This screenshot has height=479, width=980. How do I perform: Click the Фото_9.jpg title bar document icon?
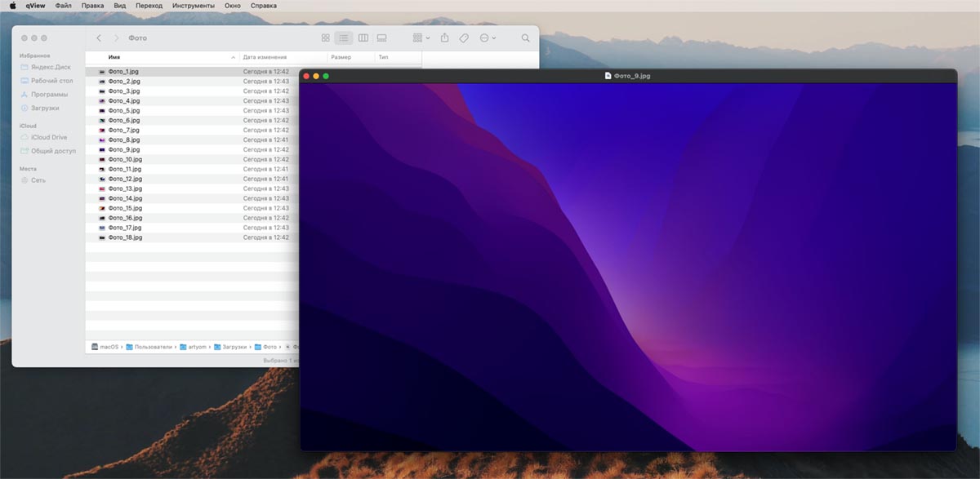tap(608, 76)
